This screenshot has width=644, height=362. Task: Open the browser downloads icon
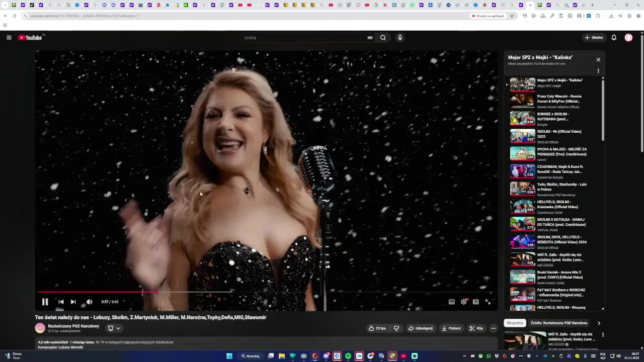point(611,16)
